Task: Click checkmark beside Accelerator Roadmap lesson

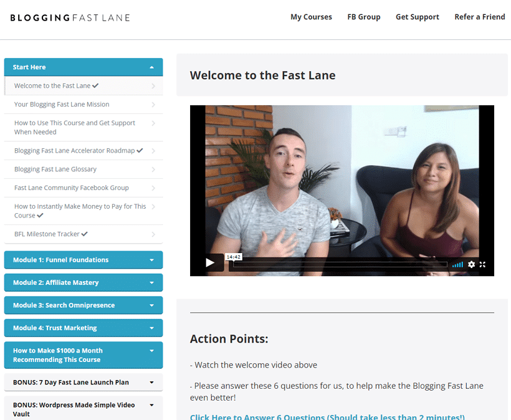Action: coord(140,151)
